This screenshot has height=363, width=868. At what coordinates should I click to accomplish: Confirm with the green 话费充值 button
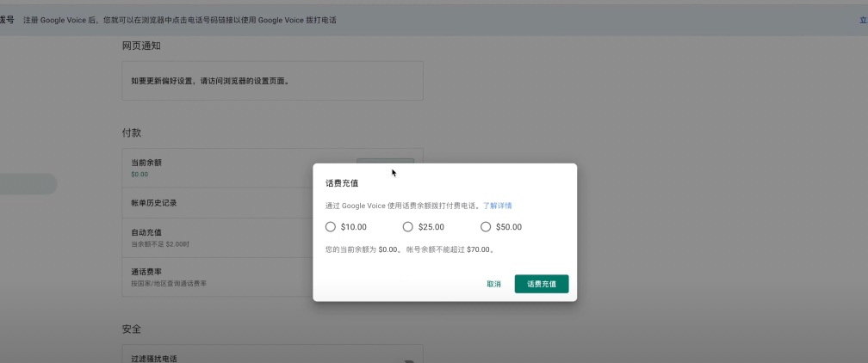click(x=542, y=284)
